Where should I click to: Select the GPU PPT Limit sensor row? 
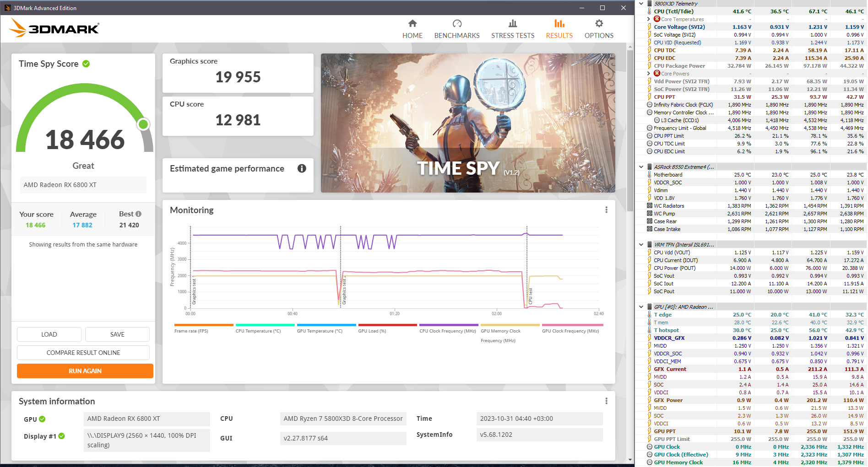coord(751,439)
